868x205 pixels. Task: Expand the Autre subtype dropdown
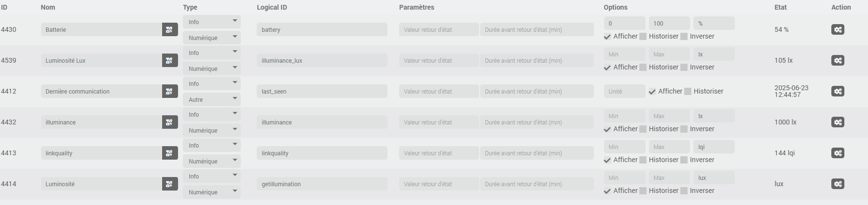(212, 99)
